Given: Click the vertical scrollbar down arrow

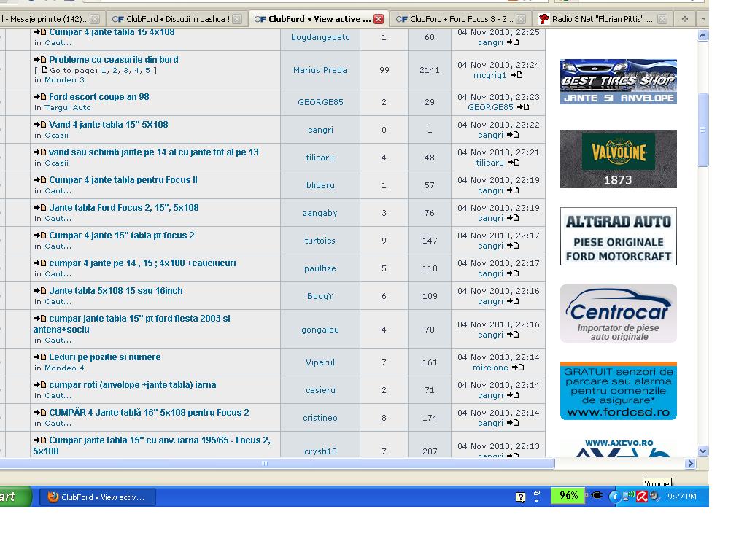Looking at the screenshot, I should pos(703,451).
